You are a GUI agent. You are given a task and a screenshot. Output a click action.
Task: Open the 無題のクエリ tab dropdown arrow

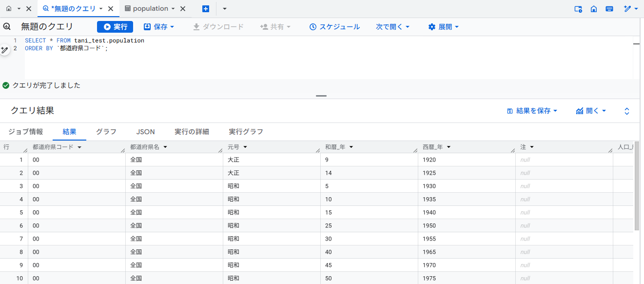pyautogui.click(x=101, y=9)
